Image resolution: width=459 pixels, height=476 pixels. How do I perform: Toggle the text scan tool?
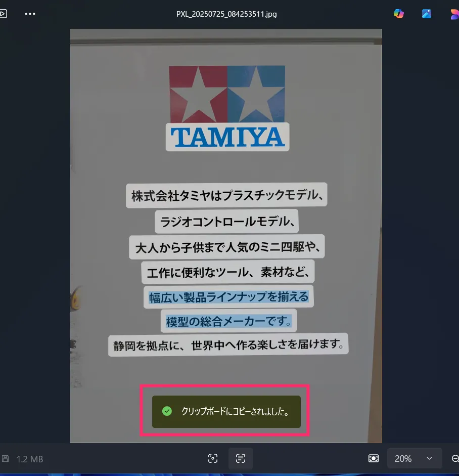(x=241, y=458)
